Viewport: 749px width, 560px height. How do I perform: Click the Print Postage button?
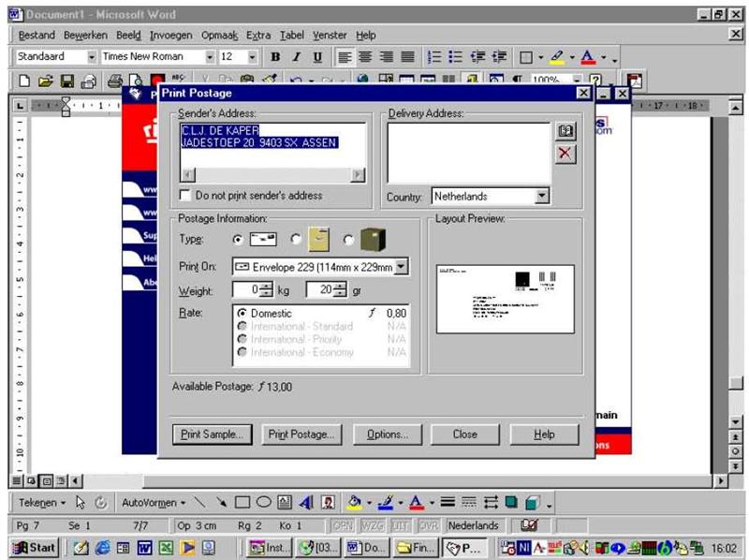pyautogui.click(x=301, y=435)
